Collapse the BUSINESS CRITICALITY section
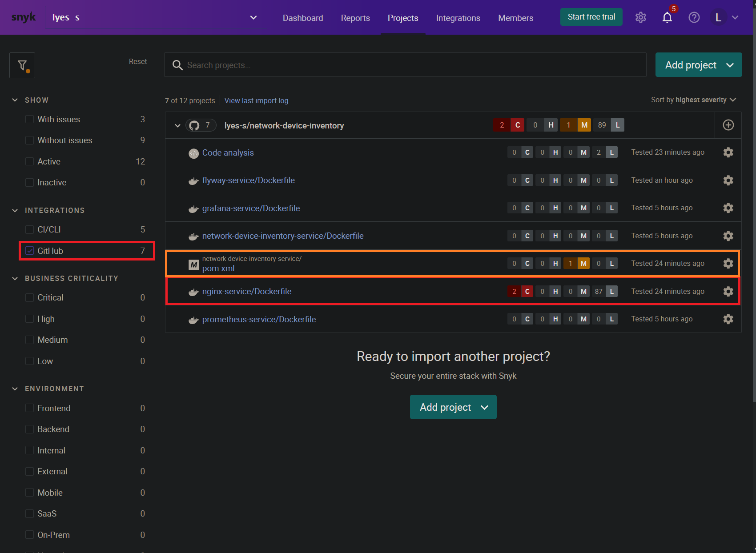 pos(15,278)
